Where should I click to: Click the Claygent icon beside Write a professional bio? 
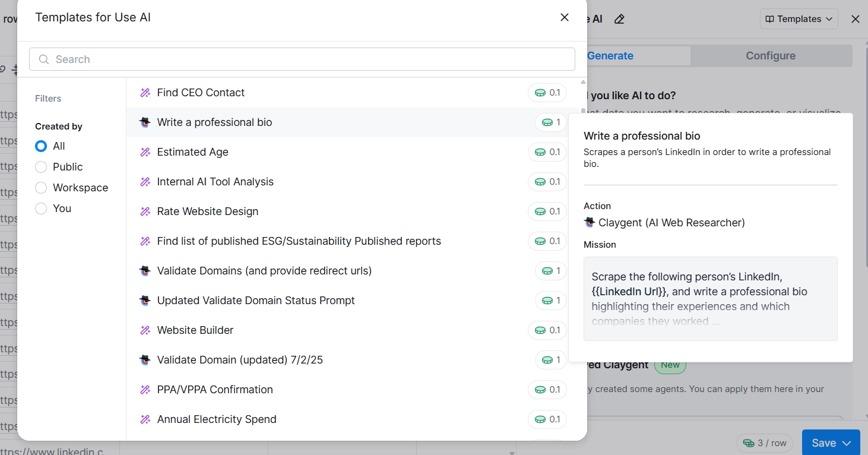pos(145,122)
